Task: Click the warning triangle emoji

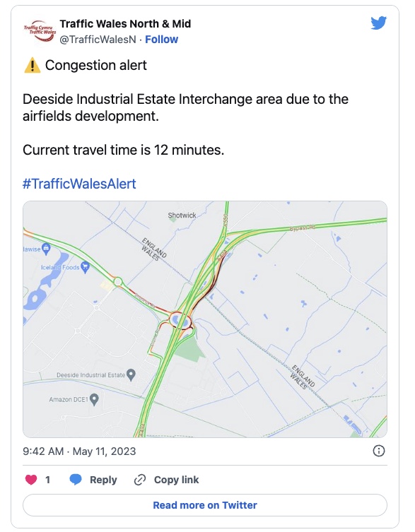Action: 33,65
